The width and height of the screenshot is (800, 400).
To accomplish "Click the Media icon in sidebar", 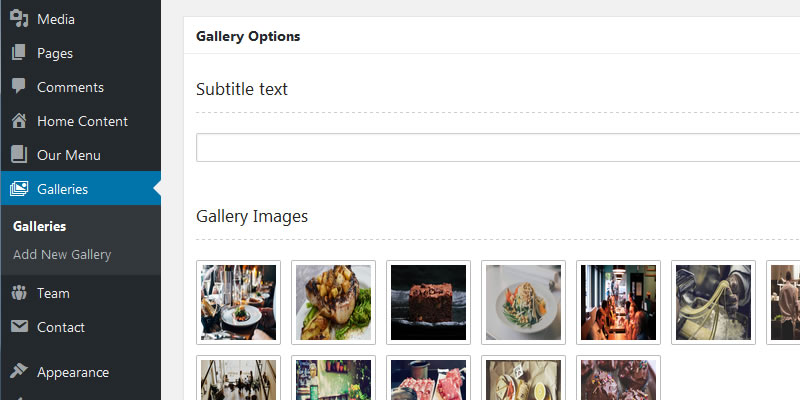I will [19, 19].
